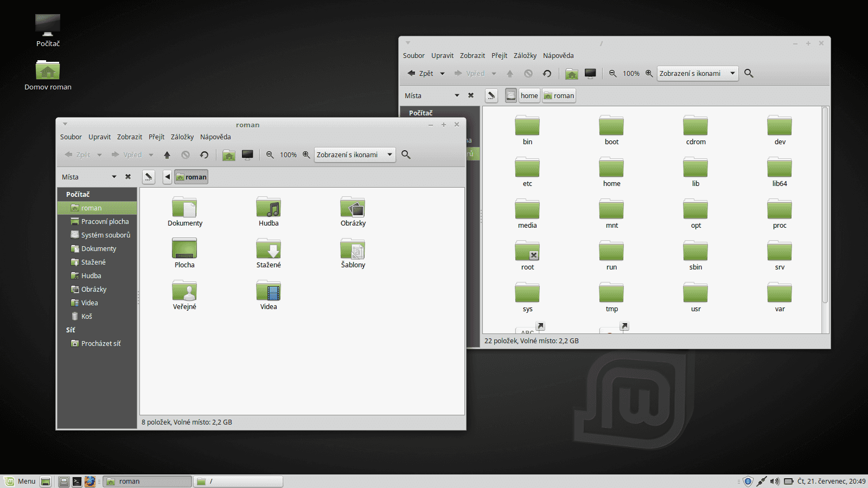Zoom out with the magnifier-minus toolbar icon
868x488 pixels.
[x=270, y=155]
